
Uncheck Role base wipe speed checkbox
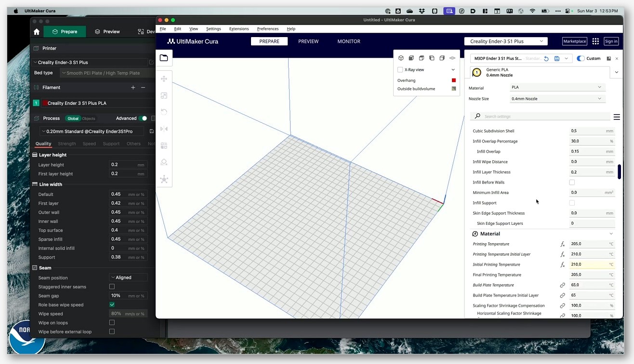click(x=112, y=305)
